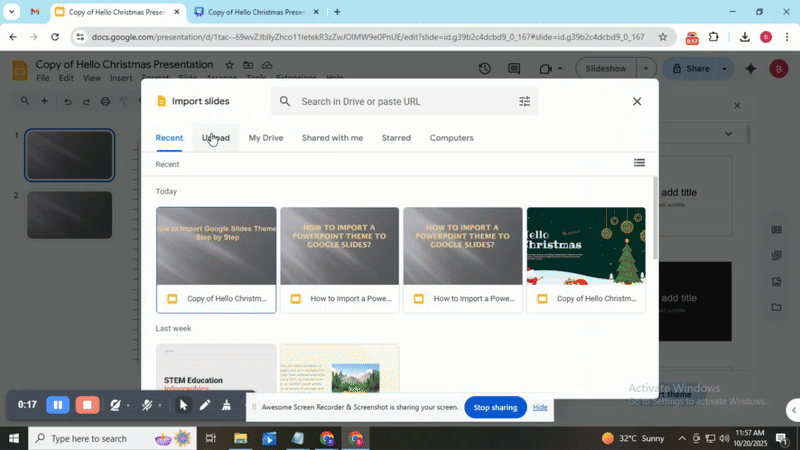
Task: Open version history clock icon
Action: [x=485, y=69]
